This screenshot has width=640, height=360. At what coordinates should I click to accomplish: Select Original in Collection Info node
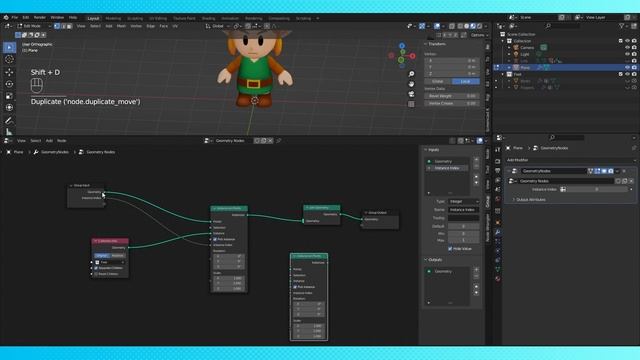click(x=102, y=256)
